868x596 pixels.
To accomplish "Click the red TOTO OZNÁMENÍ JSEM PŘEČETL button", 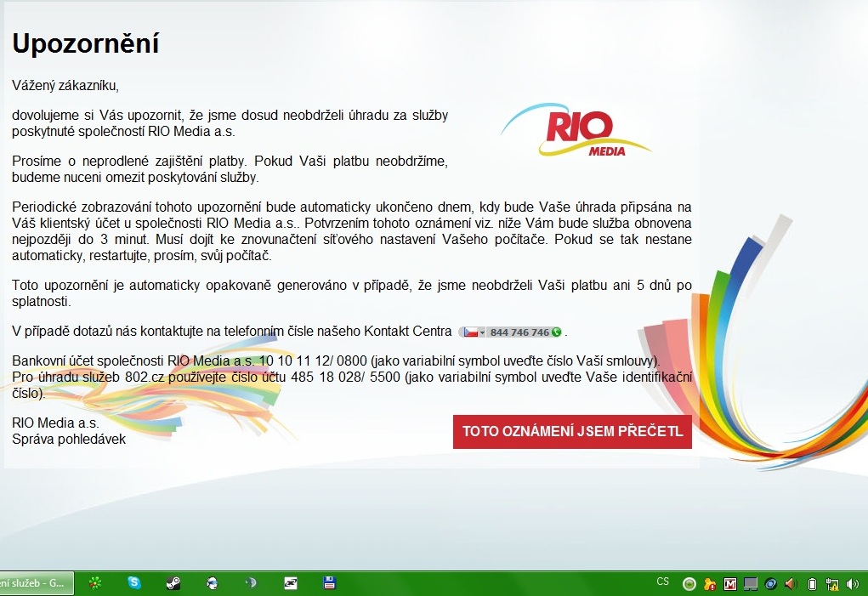I will pyautogui.click(x=572, y=432).
